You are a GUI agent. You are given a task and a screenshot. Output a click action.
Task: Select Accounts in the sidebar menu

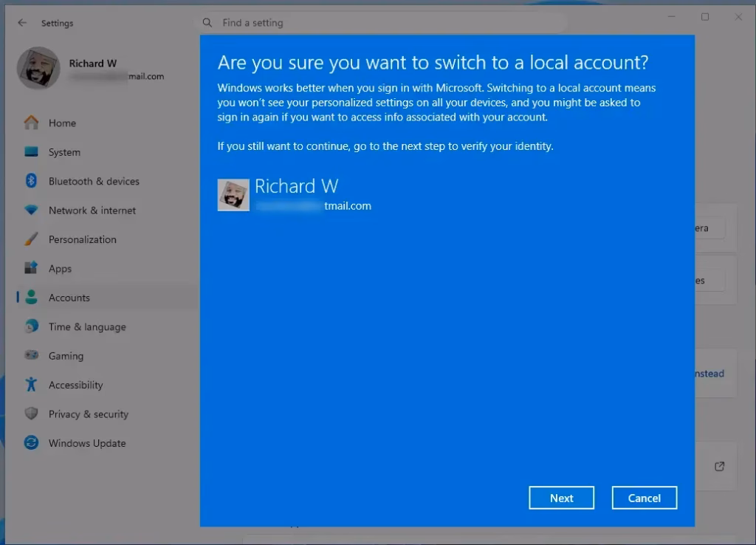[x=69, y=298]
